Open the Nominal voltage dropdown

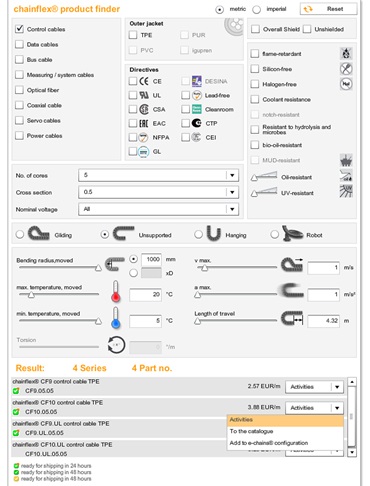click(x=159, y=209)
